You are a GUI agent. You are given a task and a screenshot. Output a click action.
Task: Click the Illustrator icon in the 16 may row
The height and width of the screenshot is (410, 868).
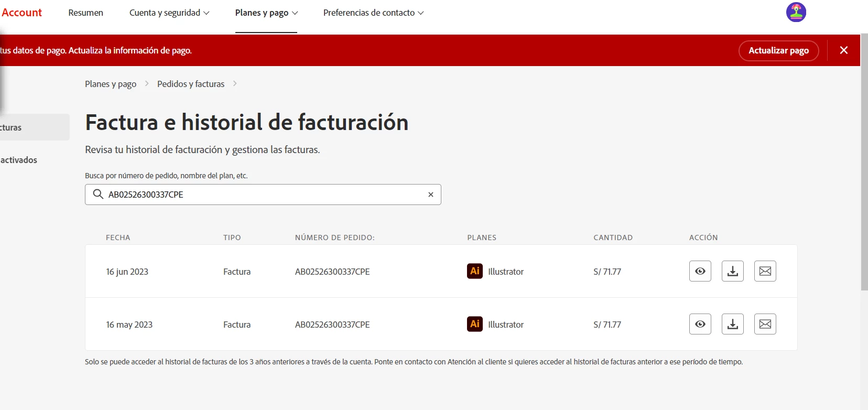[475, 324]
